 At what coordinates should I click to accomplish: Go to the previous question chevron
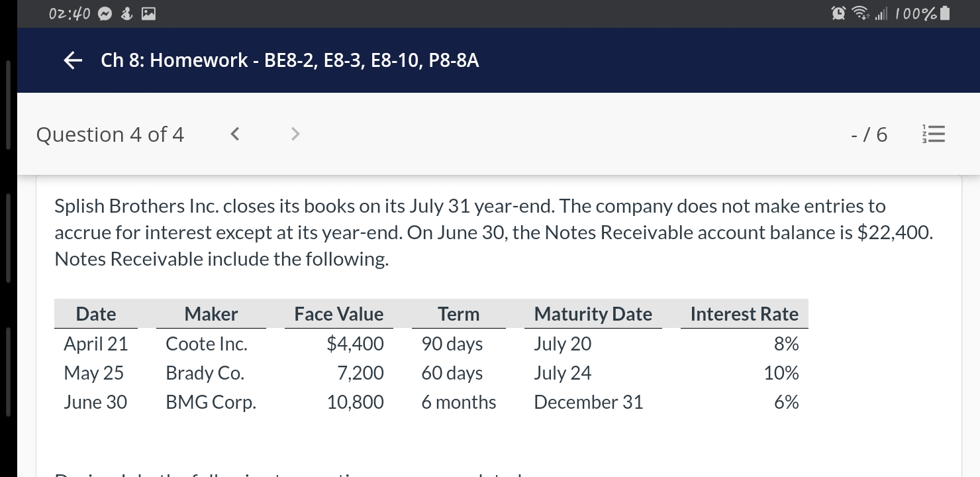click(x=234, y=134)
